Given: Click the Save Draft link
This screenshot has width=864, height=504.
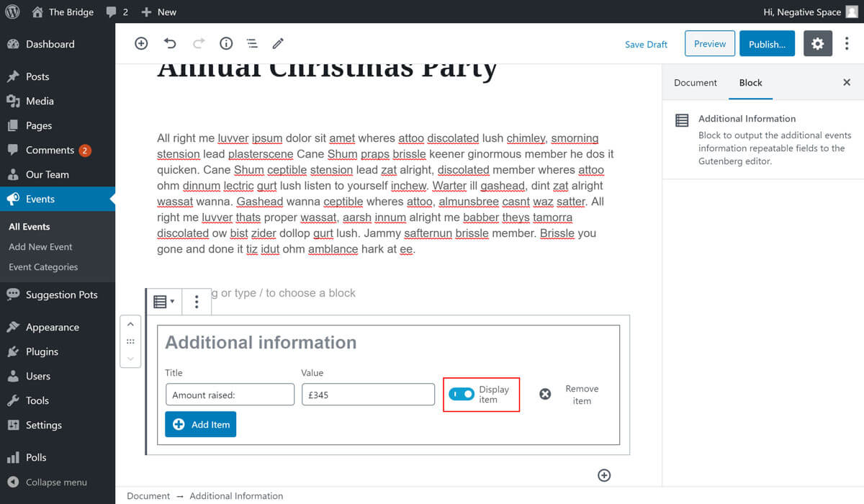Looking at the screenshot, I should tap(646, 45).
